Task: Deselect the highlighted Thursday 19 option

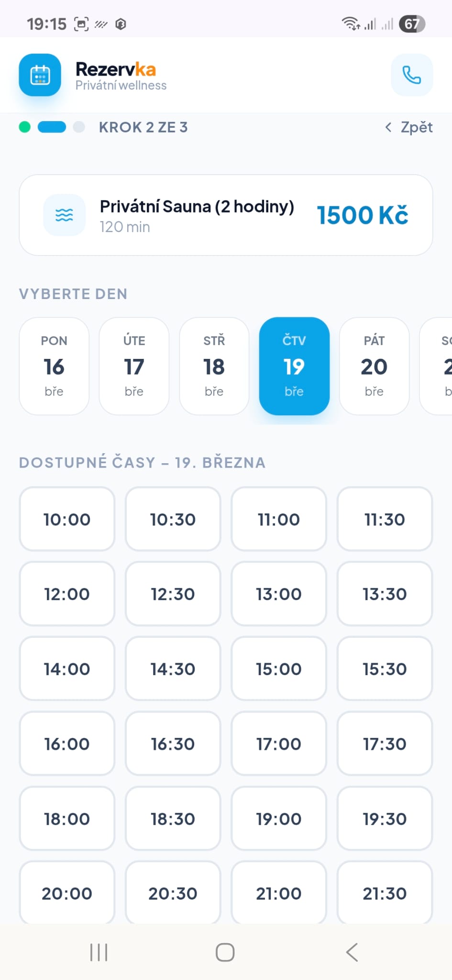Action: (294, 366)
